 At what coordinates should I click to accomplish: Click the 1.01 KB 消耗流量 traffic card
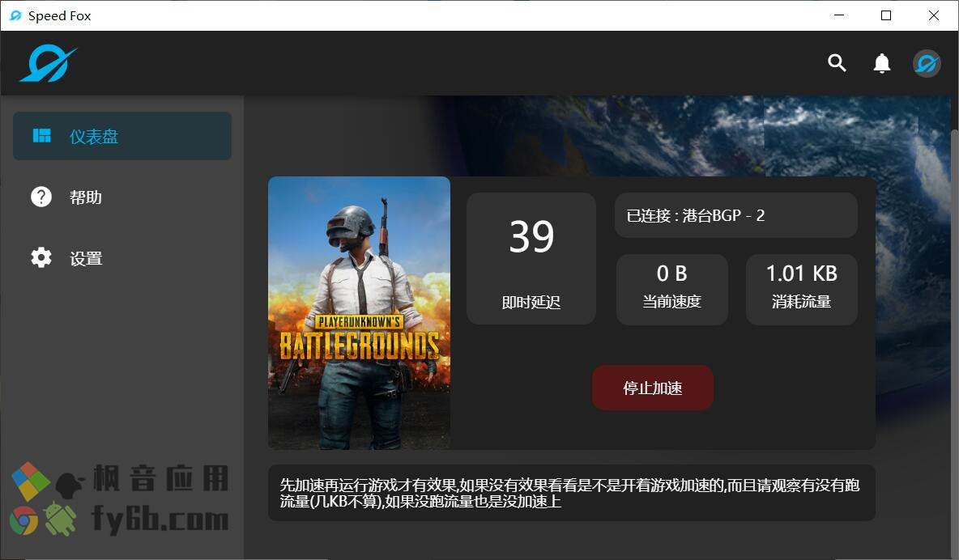(801, 289)
